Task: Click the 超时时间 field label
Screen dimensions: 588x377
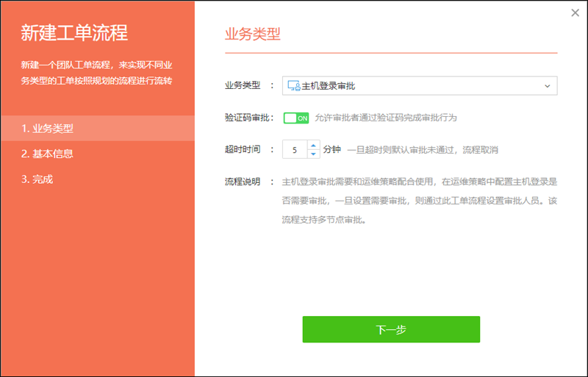Action: (243, 149)
